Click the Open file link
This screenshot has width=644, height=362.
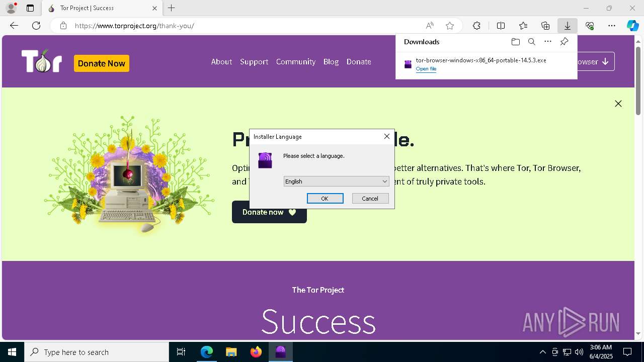[x=426, y=69]
